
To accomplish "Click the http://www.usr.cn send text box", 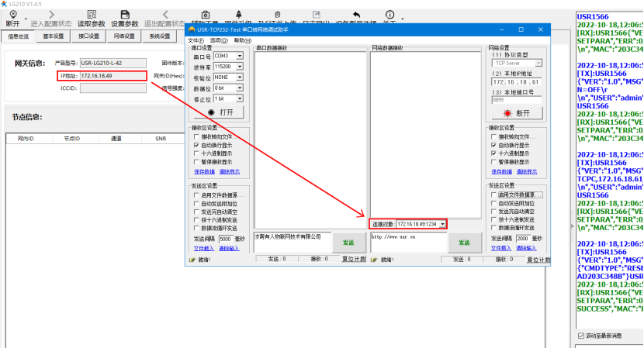I will pos(408,243).
